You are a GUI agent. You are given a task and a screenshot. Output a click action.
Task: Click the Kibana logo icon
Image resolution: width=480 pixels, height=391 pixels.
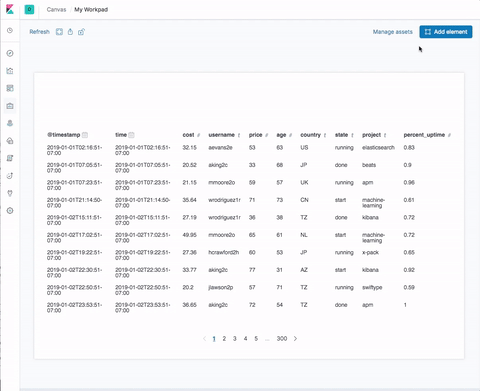pyautogui.click(x=10, y=9)
